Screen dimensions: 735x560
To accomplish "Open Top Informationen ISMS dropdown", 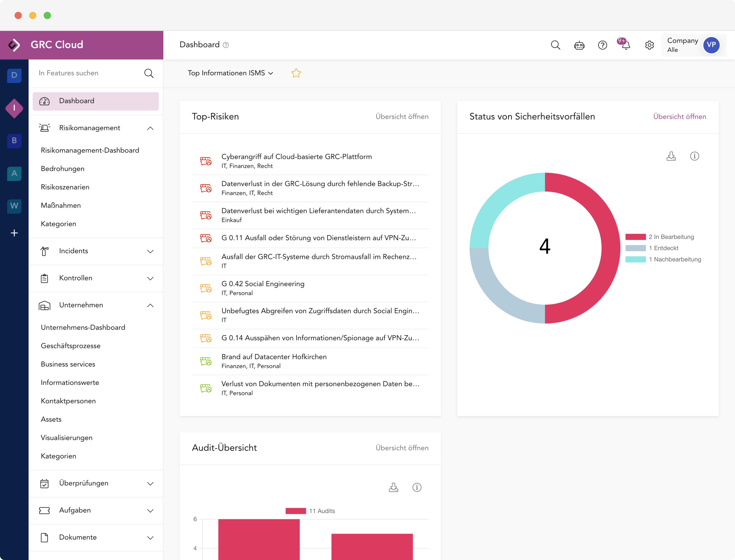I will pos(230,73).
